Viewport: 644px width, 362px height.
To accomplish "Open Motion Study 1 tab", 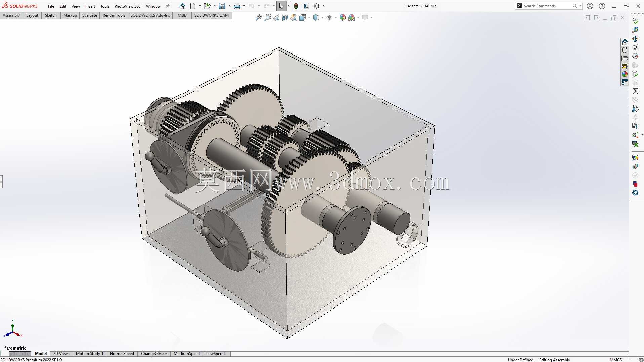I will click(x=89, y=354).
